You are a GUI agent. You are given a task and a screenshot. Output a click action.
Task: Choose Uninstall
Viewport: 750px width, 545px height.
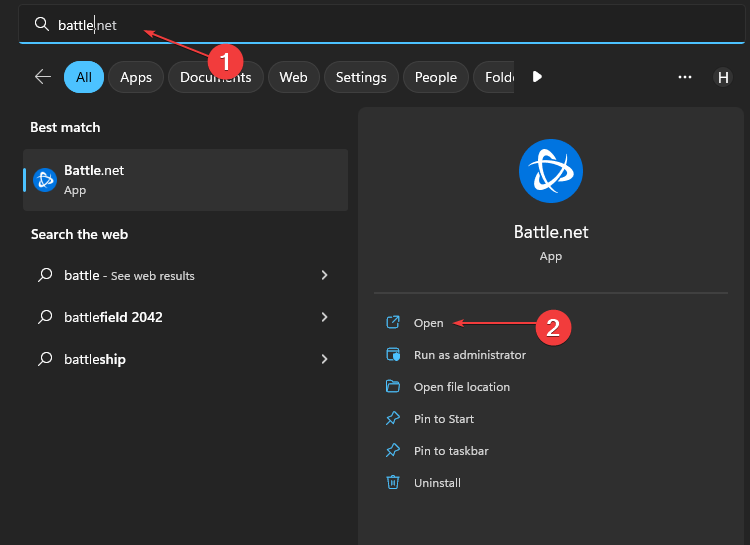[437, 483]
